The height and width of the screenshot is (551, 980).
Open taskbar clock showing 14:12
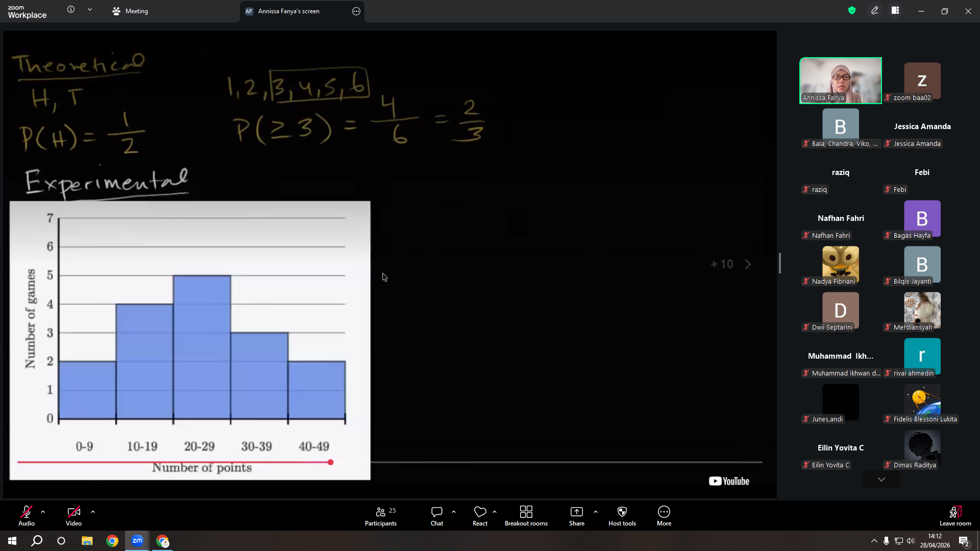click(935, 541)
